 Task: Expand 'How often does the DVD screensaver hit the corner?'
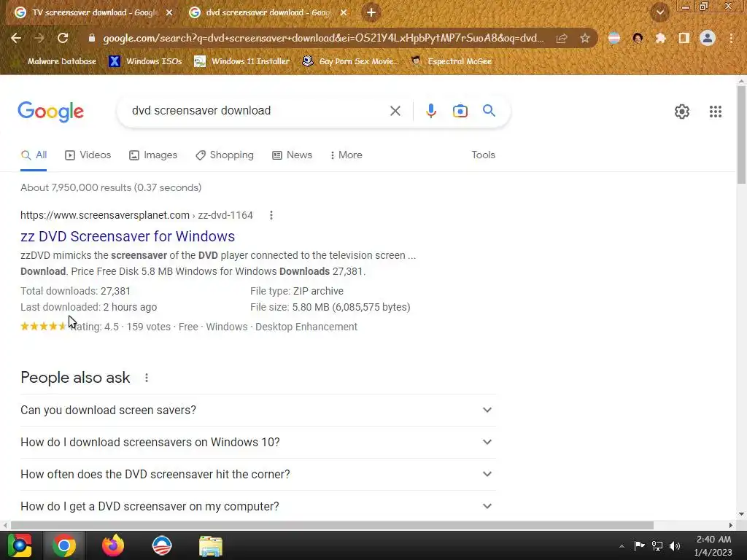coord(258,474)
